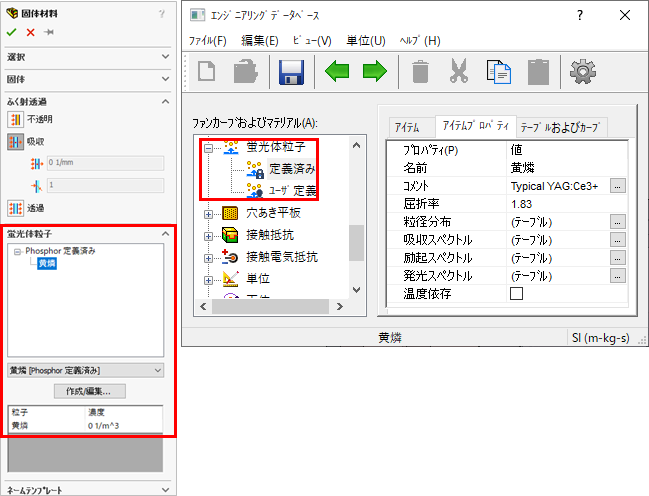Click the 穴あき平板 perforated plate icon
Viewport: 649px width, 496px height.
point(230,213)
